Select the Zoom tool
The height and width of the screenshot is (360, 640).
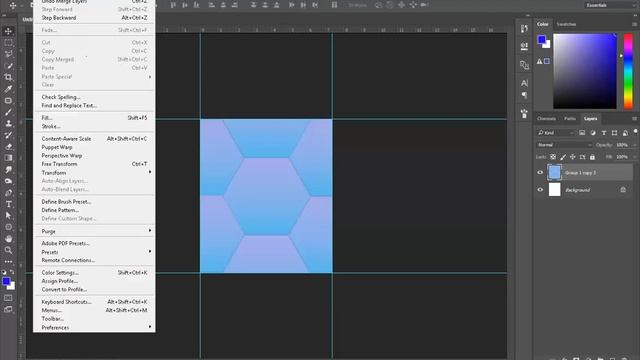8,250
